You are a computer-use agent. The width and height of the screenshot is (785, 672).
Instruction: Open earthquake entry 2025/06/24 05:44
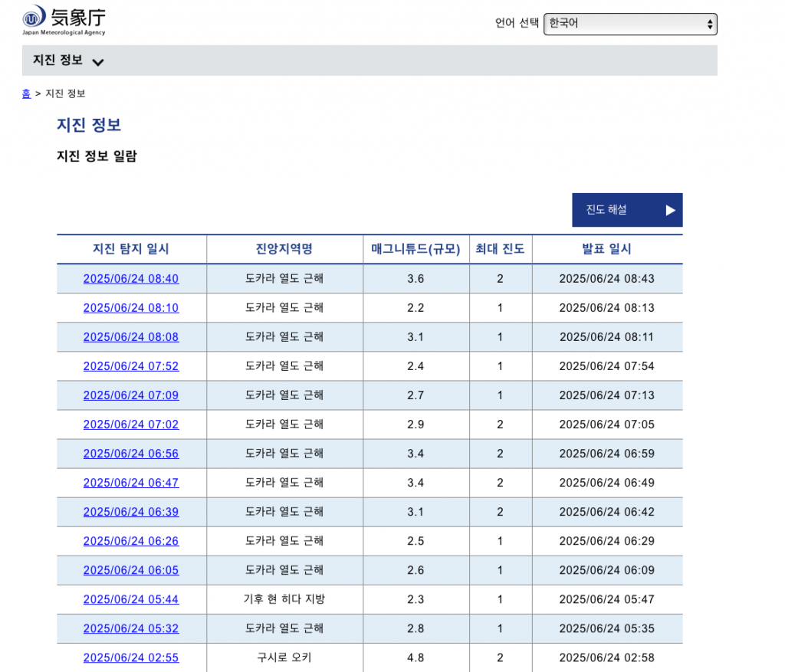[131, 599]
